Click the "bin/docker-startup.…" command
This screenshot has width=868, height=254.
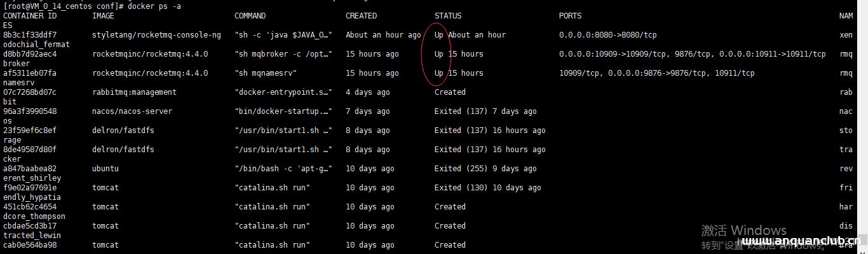pos(283,111)
